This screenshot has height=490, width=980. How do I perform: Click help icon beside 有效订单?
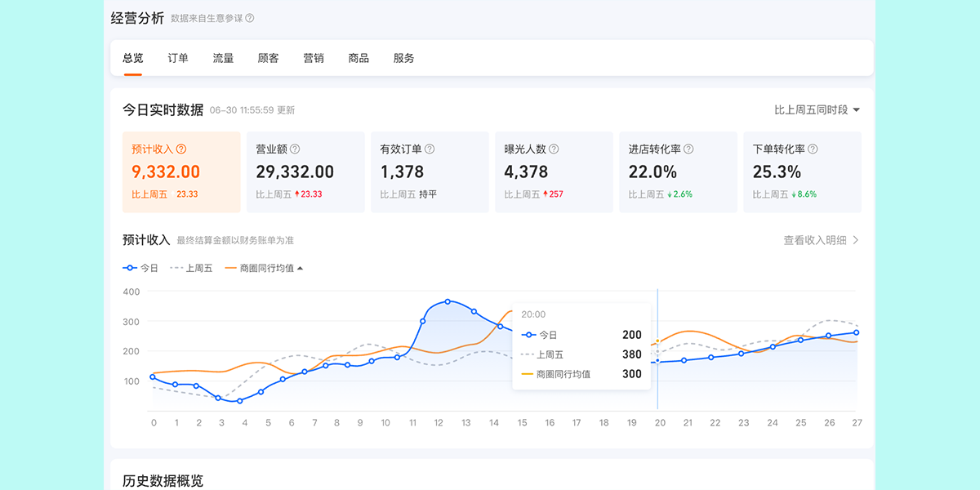(430, 149)
